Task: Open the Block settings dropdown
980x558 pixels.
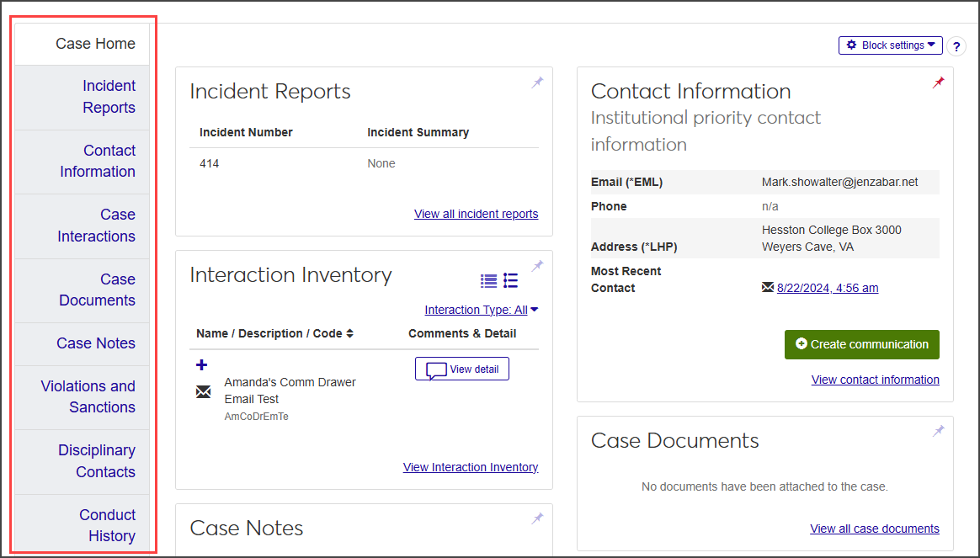Action: [890, 45]
